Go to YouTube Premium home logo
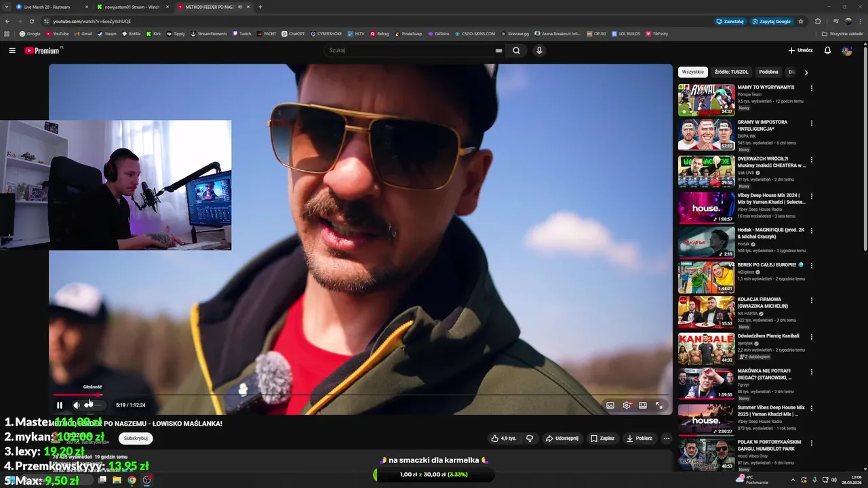 point(43,50)
